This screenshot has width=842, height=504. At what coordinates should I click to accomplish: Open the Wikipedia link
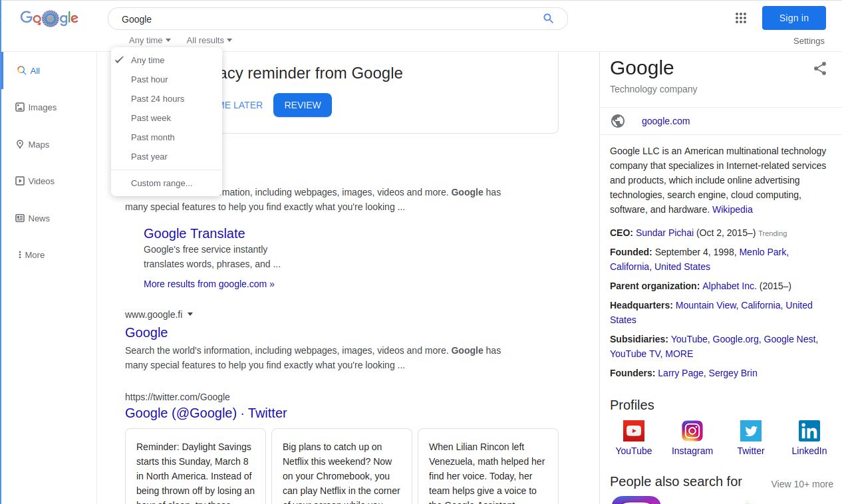coord(732,209)
